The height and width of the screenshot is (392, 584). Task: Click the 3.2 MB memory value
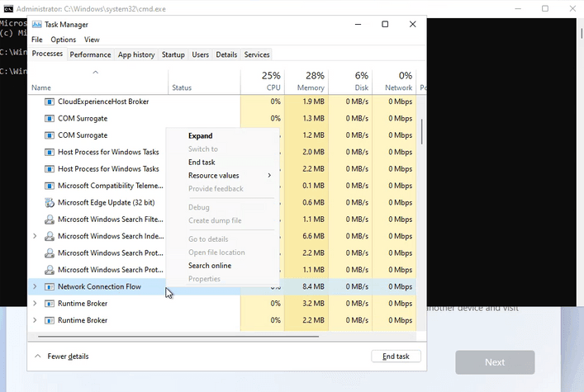pos(313,304)
